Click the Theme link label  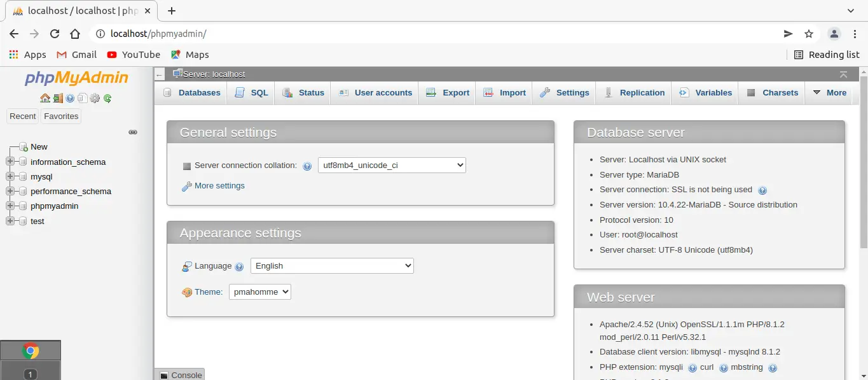(209, 292)
